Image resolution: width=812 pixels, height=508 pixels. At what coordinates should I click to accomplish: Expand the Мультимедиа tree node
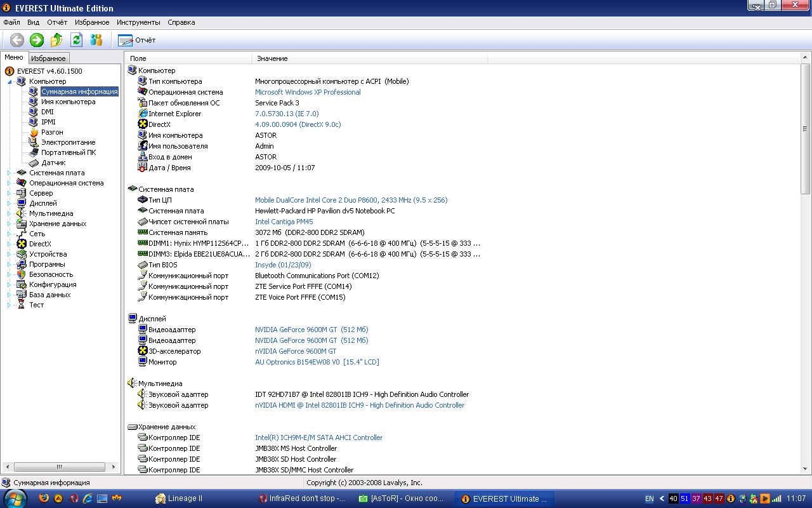click(x=10, y=213)
